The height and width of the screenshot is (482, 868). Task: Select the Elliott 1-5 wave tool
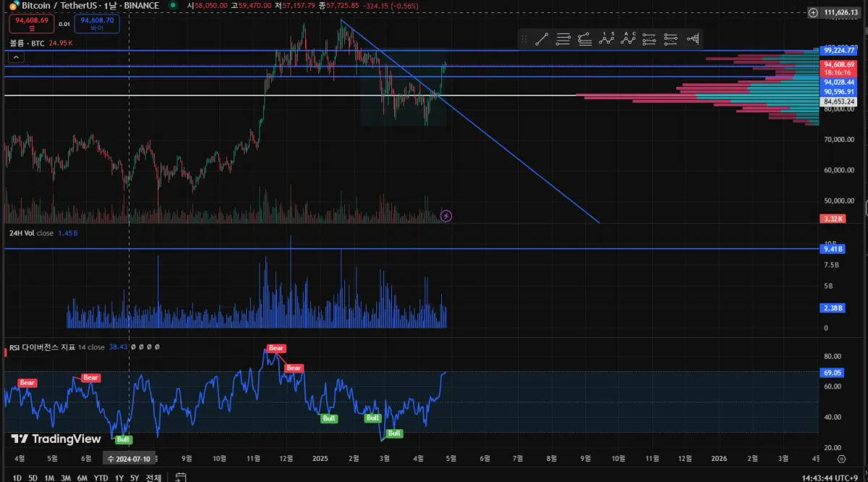[607, 39]
